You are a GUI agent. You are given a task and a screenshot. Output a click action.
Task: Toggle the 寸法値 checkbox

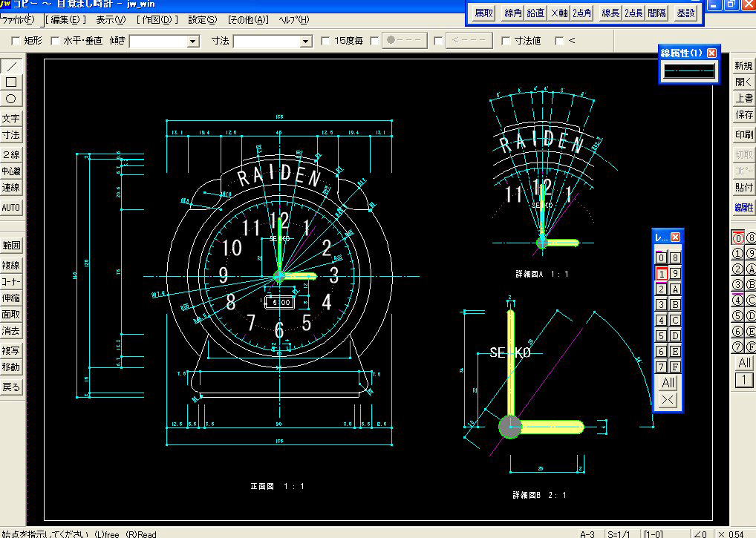[x=505, y=41]
